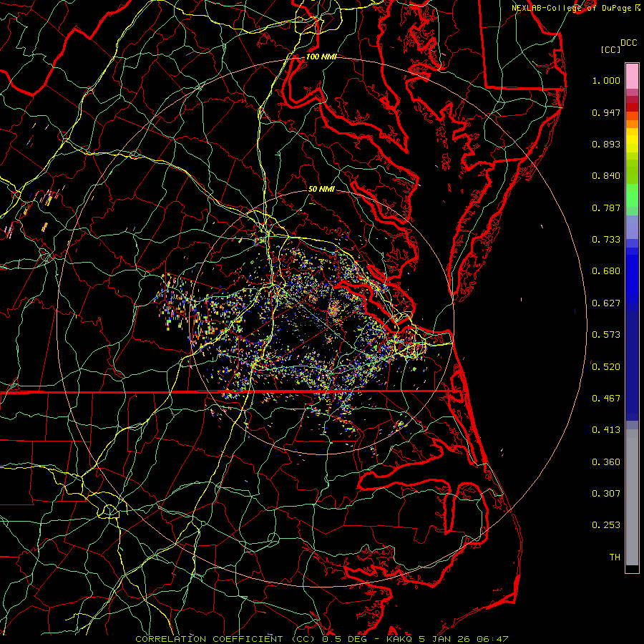
Task: Click the 0.680 scale label
Action: (x=606, y=271)
